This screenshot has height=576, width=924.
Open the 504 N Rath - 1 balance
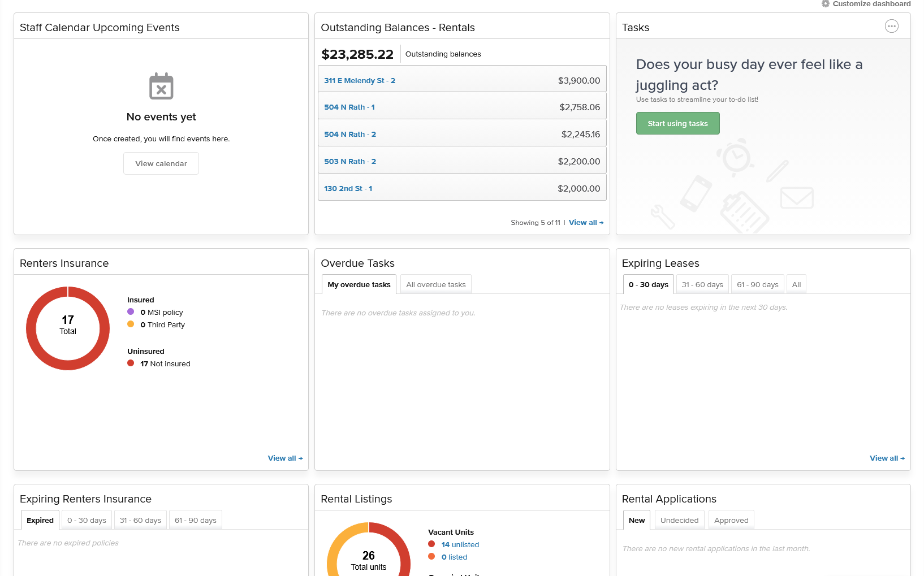click(x=349, y=107)
